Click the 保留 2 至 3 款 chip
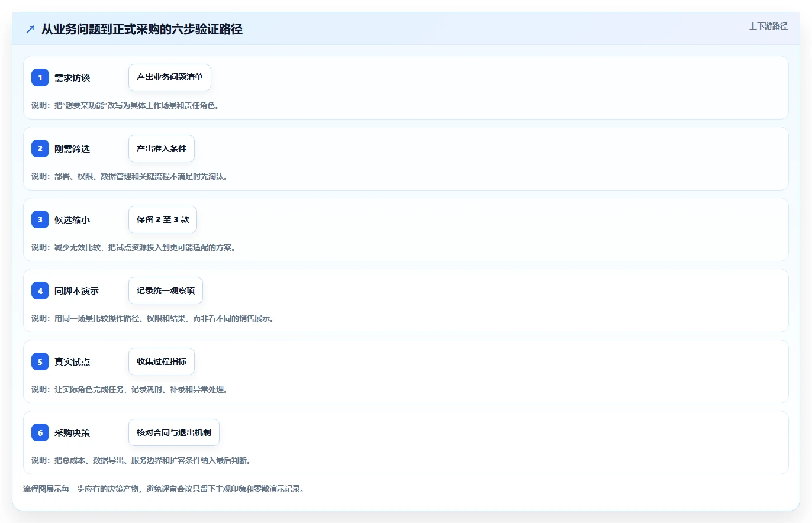 click(163, 219)
